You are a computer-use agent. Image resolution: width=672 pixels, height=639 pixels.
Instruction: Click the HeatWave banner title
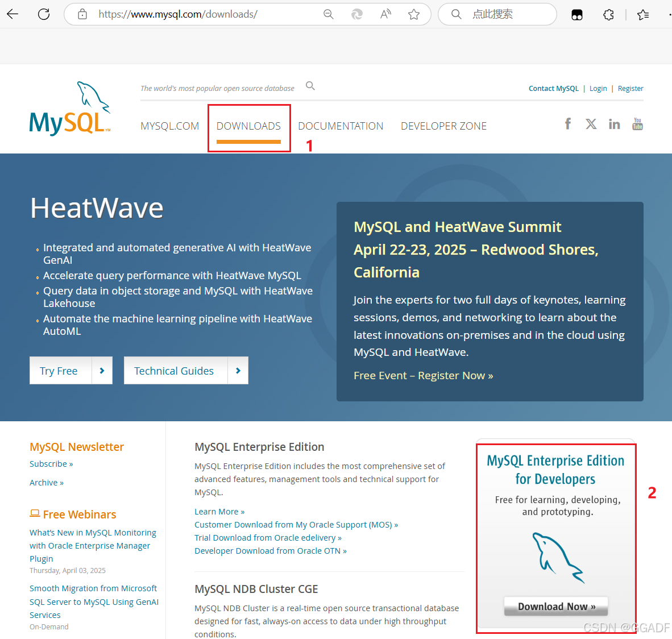pos(97,208)
